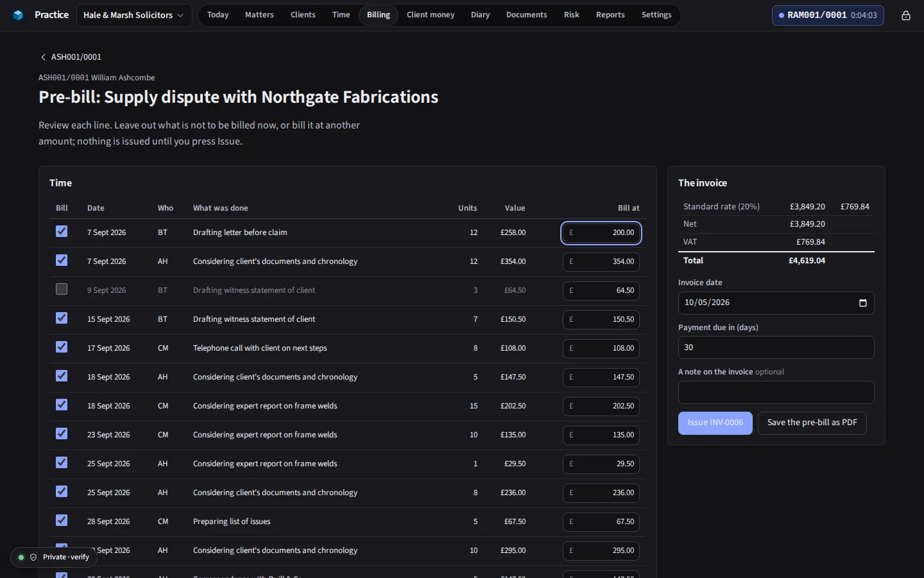Click the RAM001/0001 running timer pill
Viewport: 924px width, 578px height.
click(828, 15)
